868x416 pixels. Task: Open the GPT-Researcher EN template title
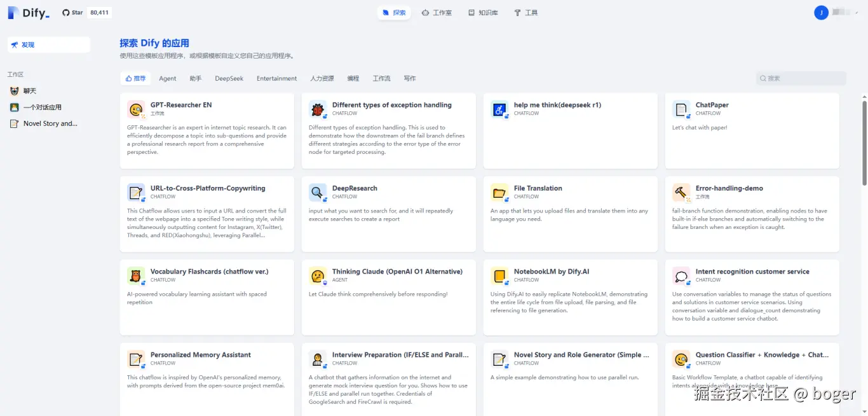[x=181, y=105]
